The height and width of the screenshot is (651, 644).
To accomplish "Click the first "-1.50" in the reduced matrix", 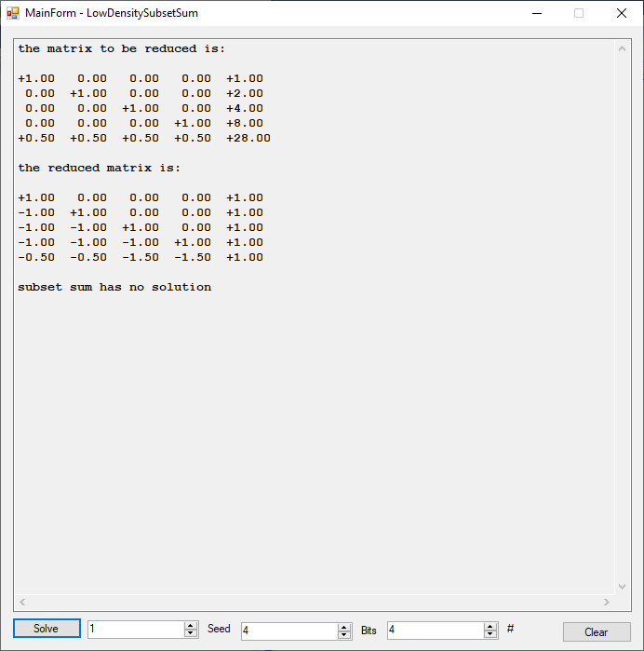I will tap(141, 257).
